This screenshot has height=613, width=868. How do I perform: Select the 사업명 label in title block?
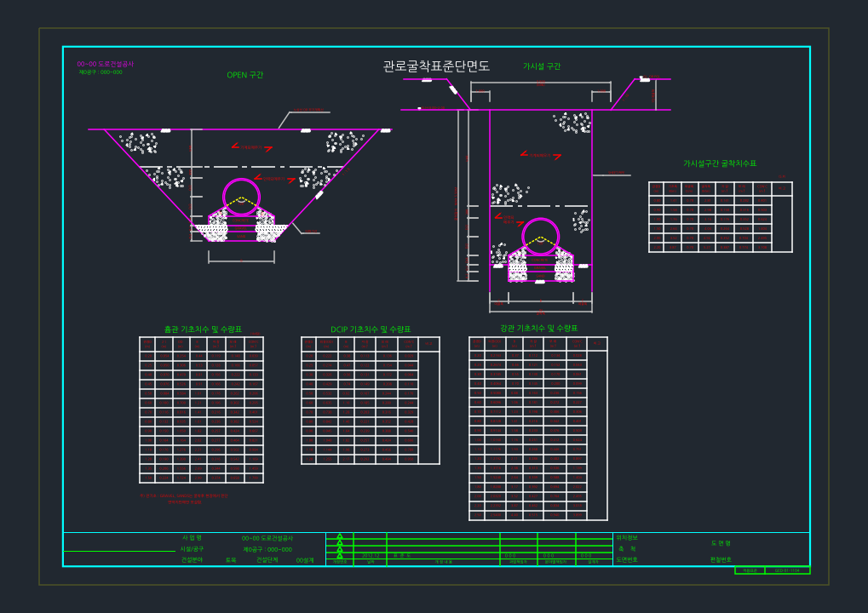point(193,538)
